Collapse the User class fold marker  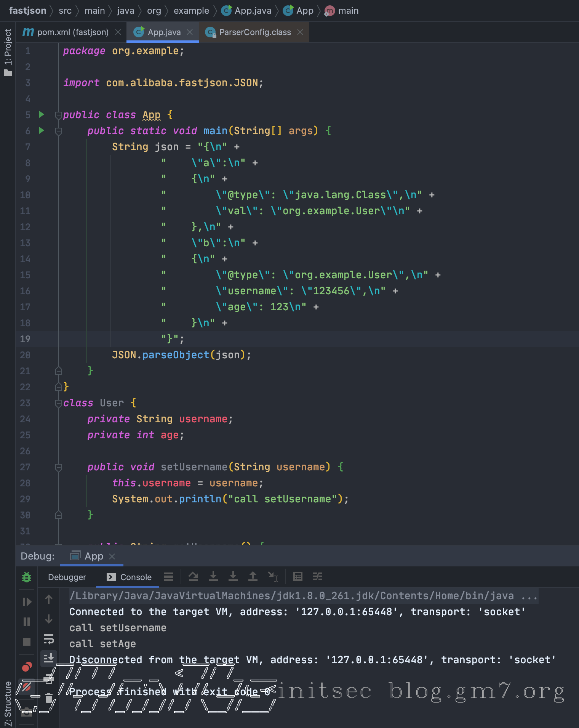point(58,403)
